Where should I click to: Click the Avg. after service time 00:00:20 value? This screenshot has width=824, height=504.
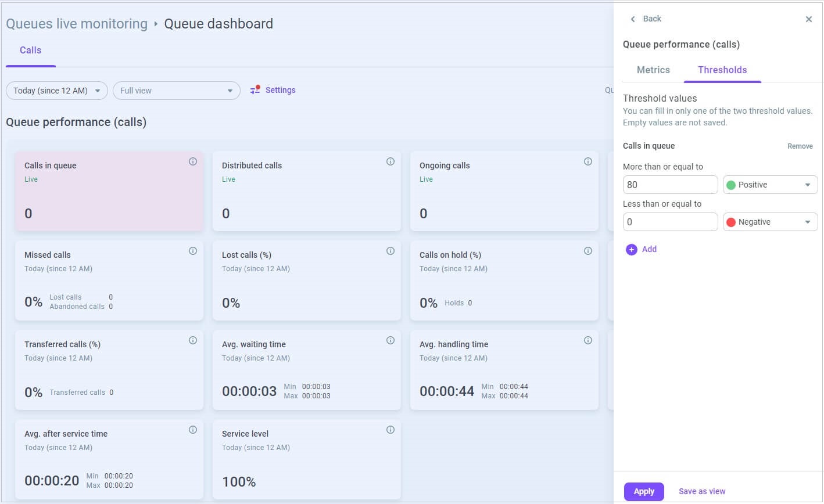click(x=52, y=481)
